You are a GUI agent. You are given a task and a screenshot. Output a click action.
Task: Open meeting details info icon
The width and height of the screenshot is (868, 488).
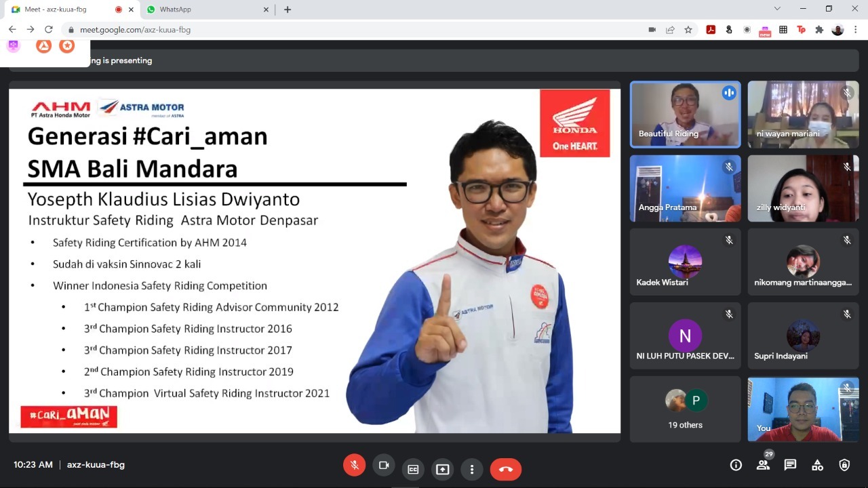point(736,465)
